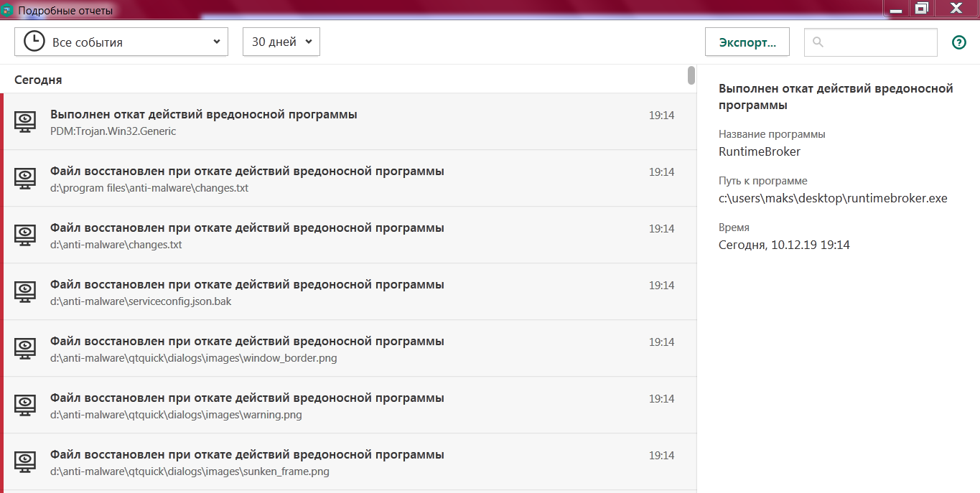Open the '30 дней' period dropdown
The width and height of the screenshot is (980, 493).
point(281,42)
